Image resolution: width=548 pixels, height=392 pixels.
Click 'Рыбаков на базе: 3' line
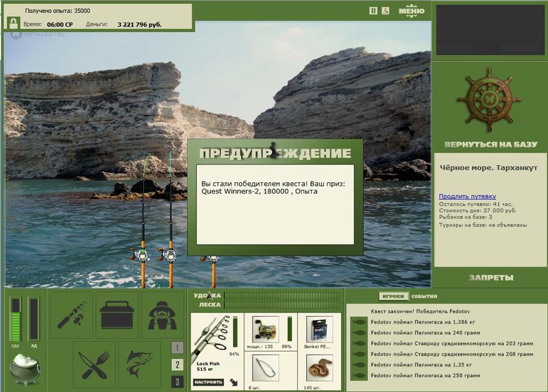pyautogui.click(x=466, y=217)
